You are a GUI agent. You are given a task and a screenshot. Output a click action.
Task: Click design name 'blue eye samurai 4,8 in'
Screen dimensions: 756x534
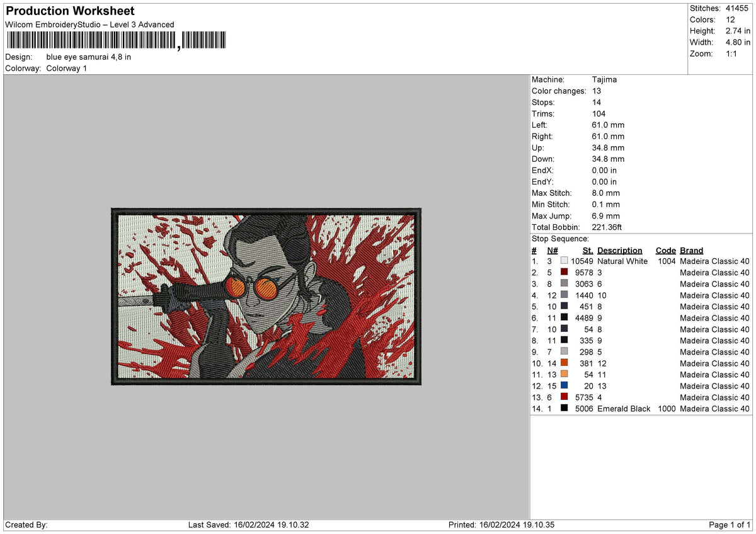[x=89, y=57]
